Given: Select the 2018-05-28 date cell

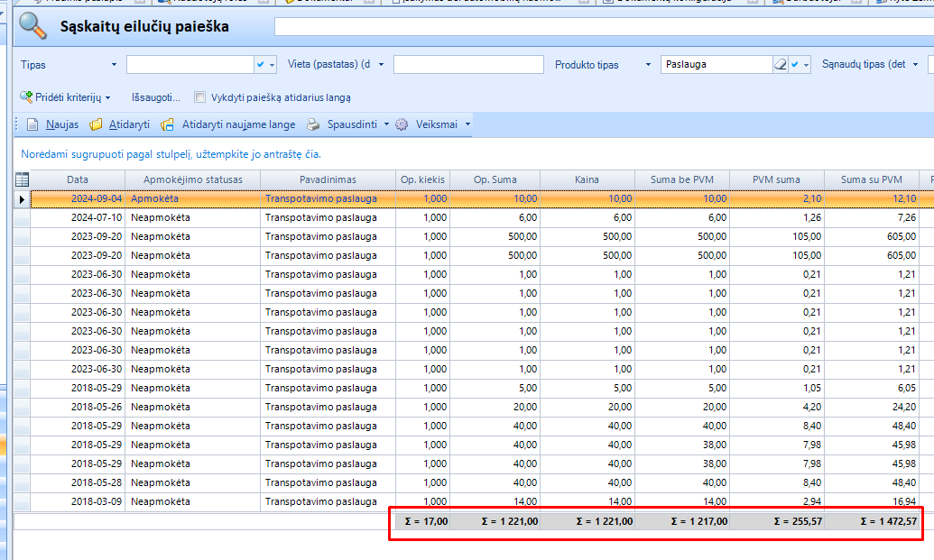Looking at the screenshot, I should (78, 482).
